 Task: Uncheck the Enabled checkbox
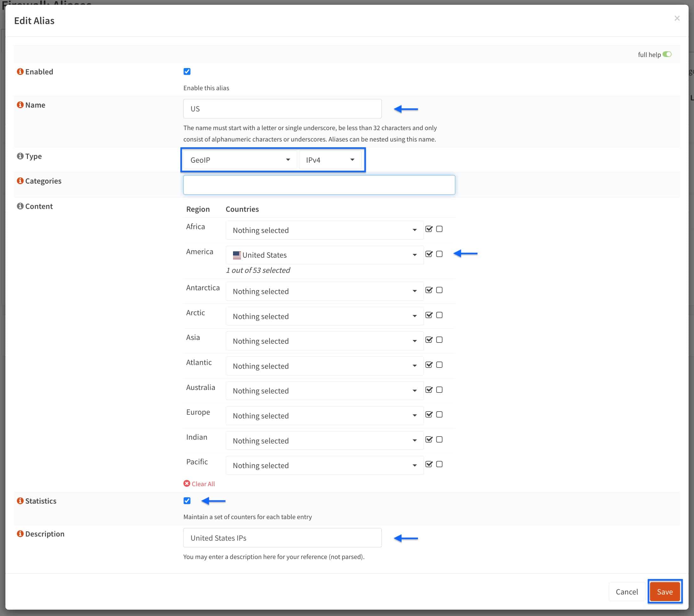point(187,72)
